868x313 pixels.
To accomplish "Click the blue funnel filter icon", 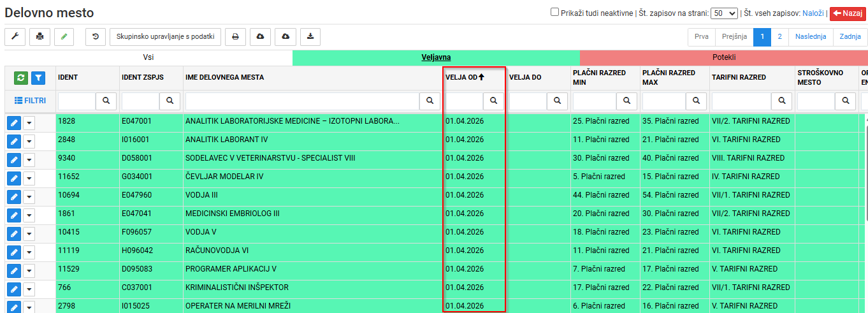I will pos(38,78).
